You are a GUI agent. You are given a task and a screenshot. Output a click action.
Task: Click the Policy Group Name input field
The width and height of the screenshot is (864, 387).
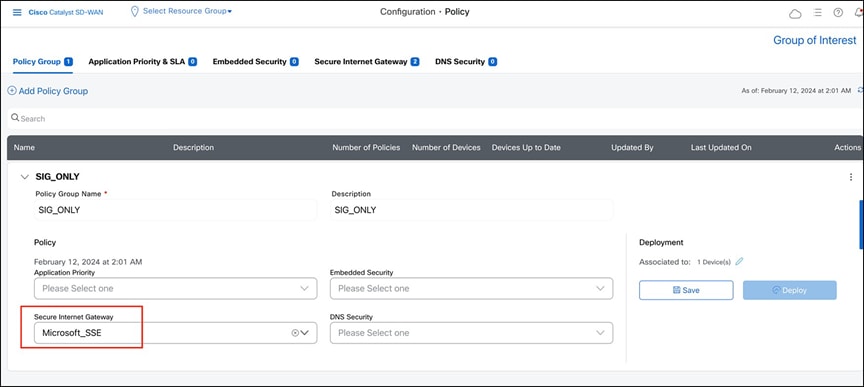point(175,210)
